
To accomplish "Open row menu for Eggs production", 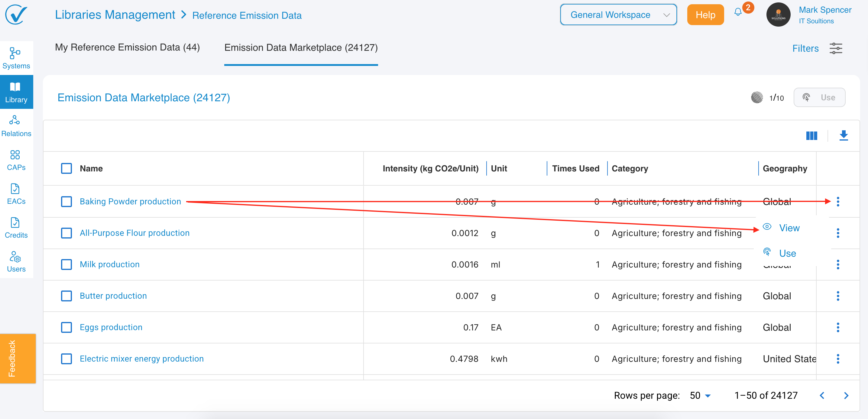I will [838, 327].
